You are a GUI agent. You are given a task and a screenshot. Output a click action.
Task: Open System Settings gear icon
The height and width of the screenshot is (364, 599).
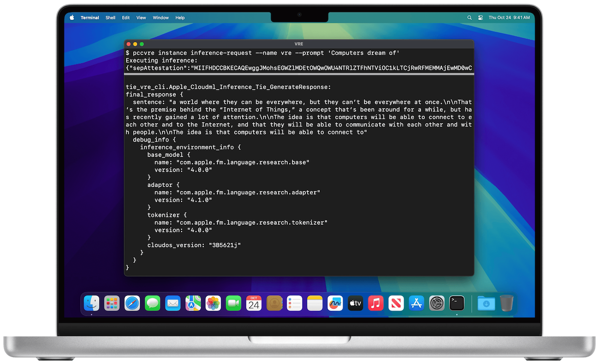coord(436,303)
